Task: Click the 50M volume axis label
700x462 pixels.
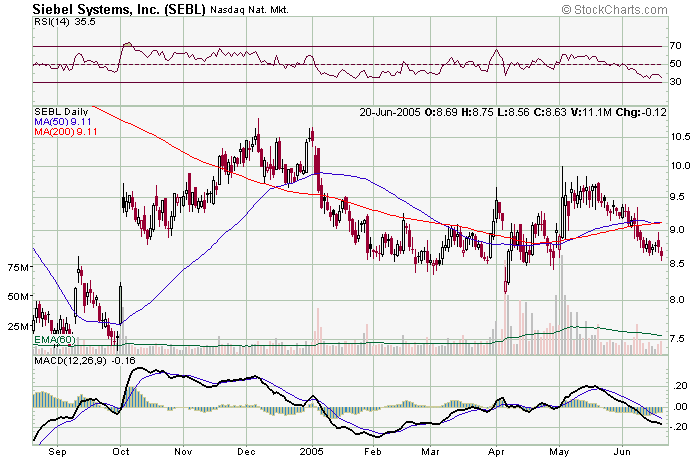Action: pyautogui.click(x=20, y=296)
